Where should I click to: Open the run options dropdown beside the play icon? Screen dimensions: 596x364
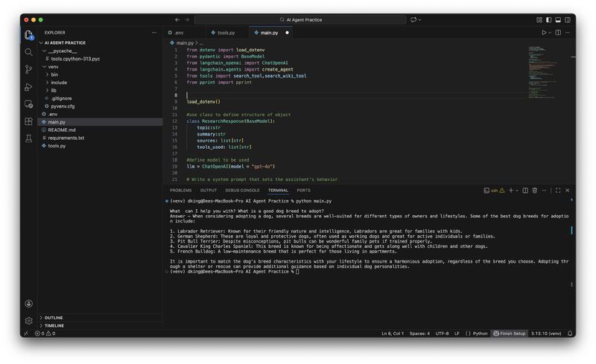(x=550, y=33)
